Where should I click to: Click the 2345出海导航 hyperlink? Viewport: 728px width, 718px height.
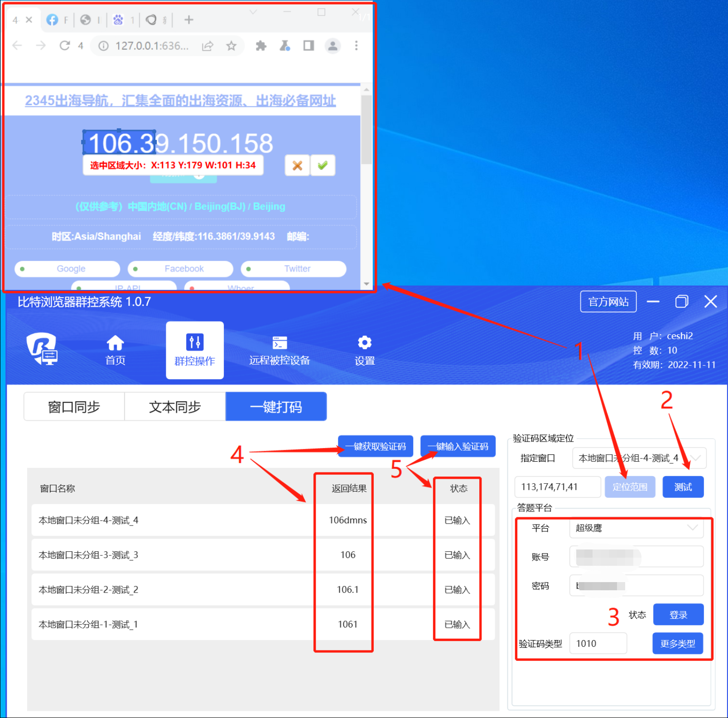(180, 101)
